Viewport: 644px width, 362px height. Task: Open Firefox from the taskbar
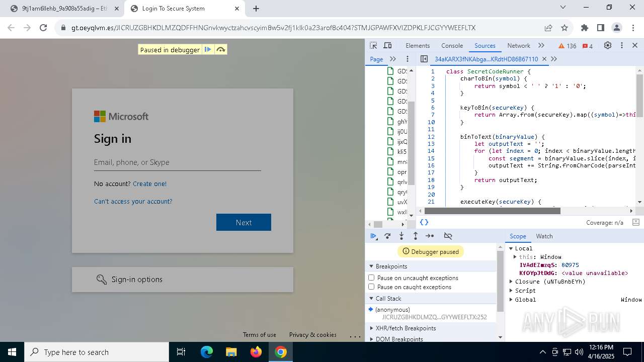(256, 352)
